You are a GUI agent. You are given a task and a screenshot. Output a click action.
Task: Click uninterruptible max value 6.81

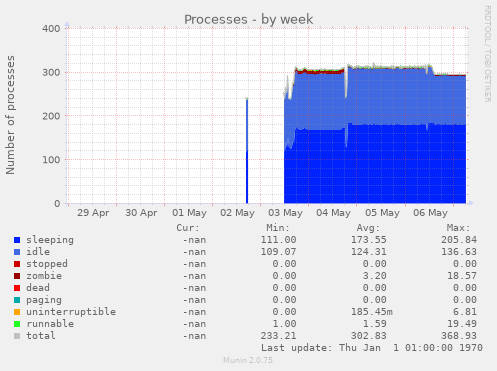tap(465, 312)
